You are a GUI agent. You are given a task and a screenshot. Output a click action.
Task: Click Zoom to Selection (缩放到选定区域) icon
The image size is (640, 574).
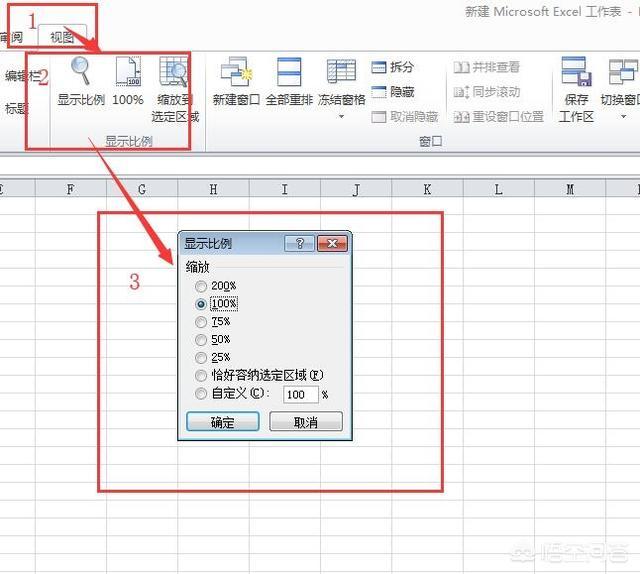[175, 73]
